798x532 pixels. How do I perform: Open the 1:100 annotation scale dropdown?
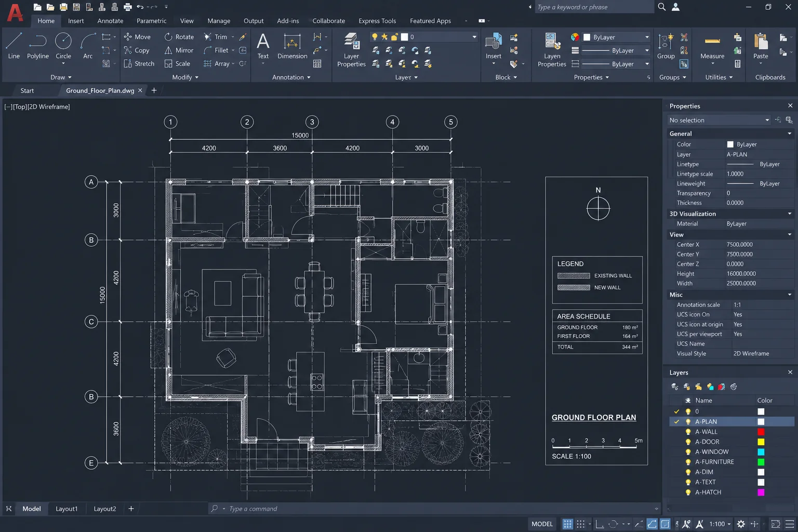[x=720, y=524]
